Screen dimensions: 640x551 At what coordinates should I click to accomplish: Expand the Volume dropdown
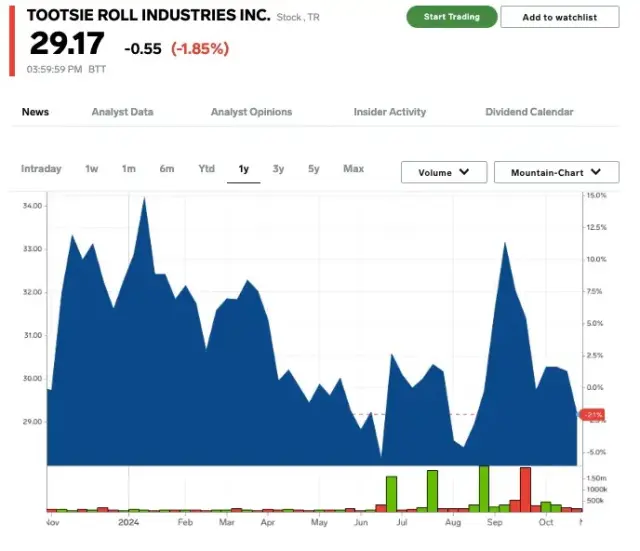pyautogui.click(x=443, y=173)
